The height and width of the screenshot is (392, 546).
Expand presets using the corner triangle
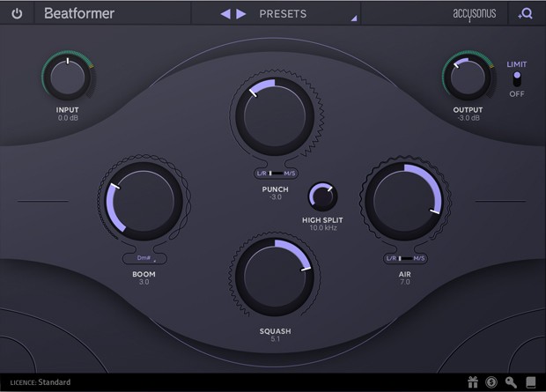(354, 18)
